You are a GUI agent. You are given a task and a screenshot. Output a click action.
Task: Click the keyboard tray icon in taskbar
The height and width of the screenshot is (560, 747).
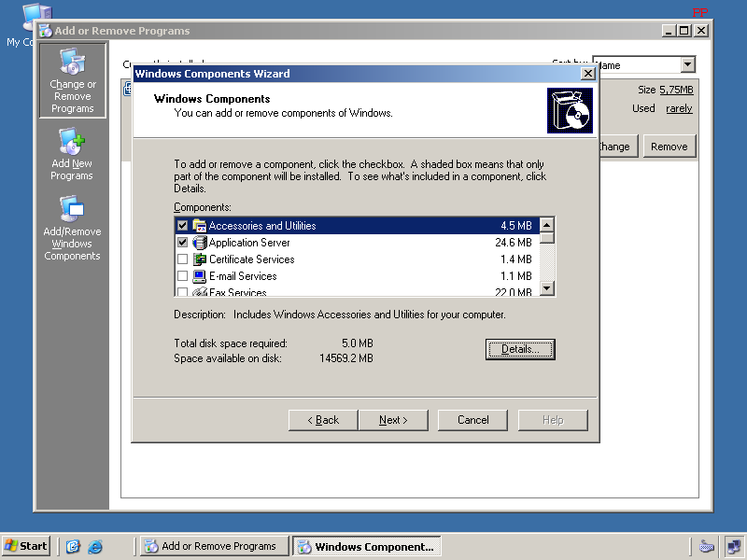pos(707,546)
